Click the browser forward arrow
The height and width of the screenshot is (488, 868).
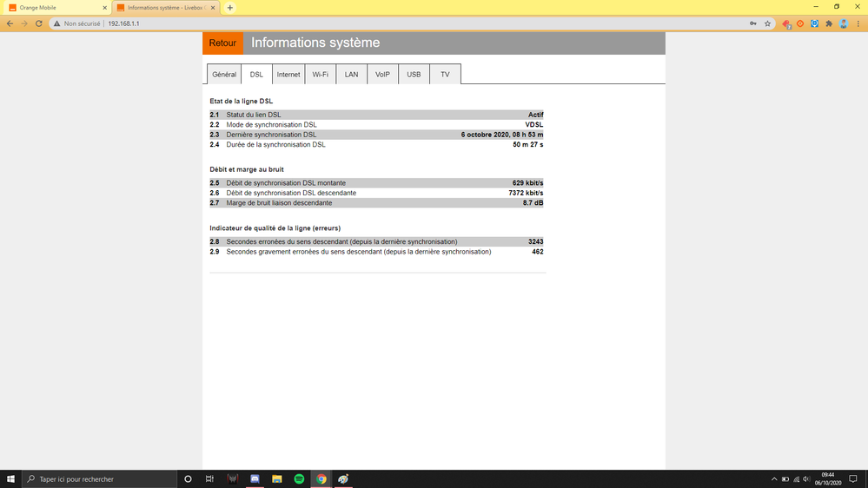[24, 23]
